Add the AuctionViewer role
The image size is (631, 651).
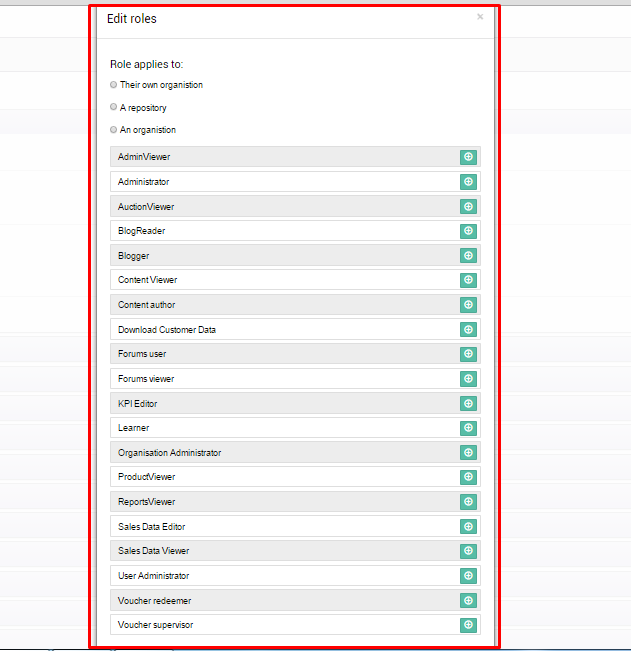tap(468, 206)
